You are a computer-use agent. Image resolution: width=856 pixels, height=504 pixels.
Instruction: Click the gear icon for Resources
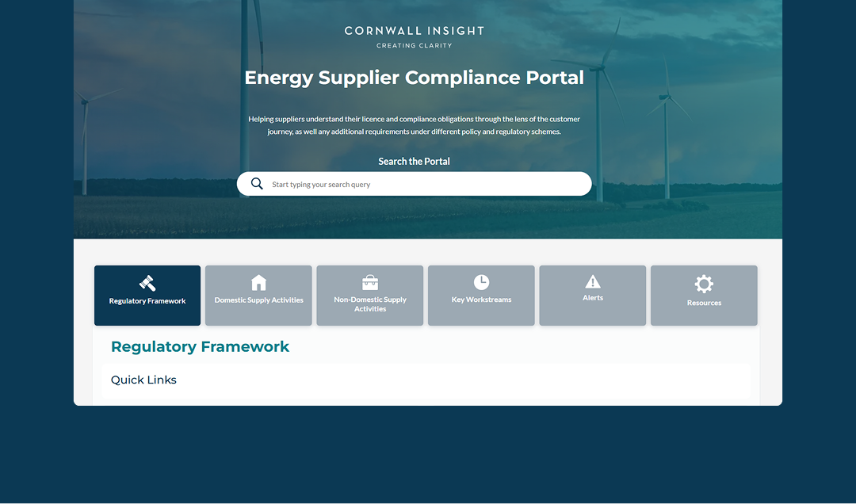705,284
